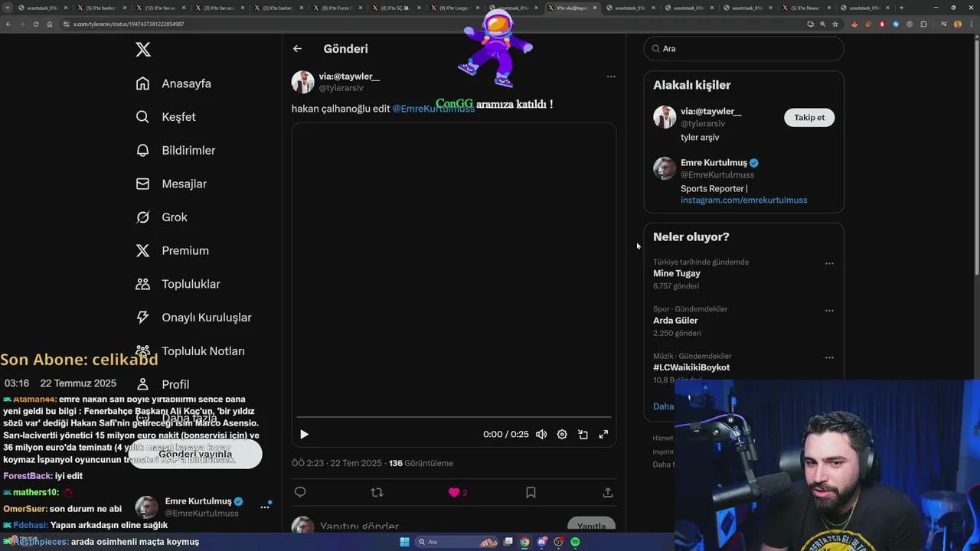
Task: Close the active X'te via:@tayw tab
Action: (595, 8)
